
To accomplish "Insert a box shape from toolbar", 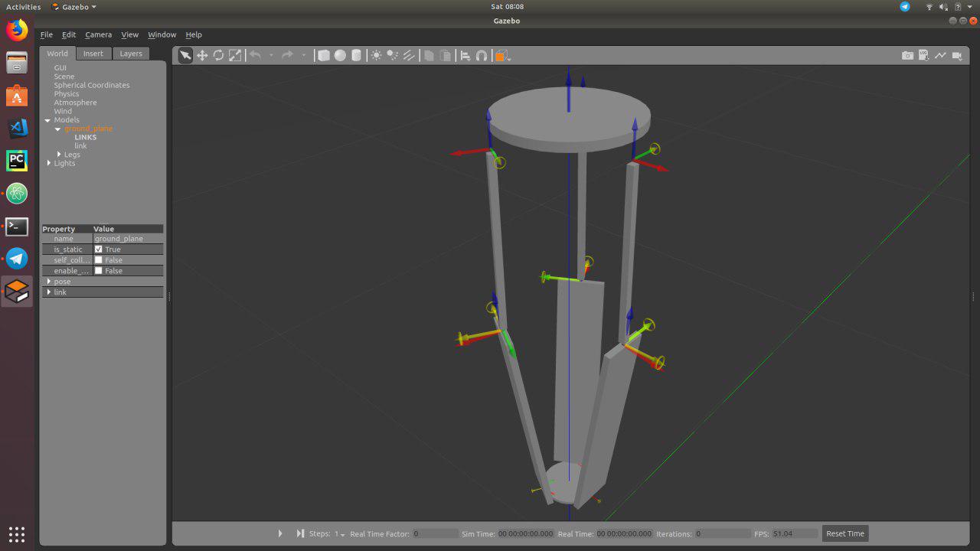I will [x=324, y=55].
